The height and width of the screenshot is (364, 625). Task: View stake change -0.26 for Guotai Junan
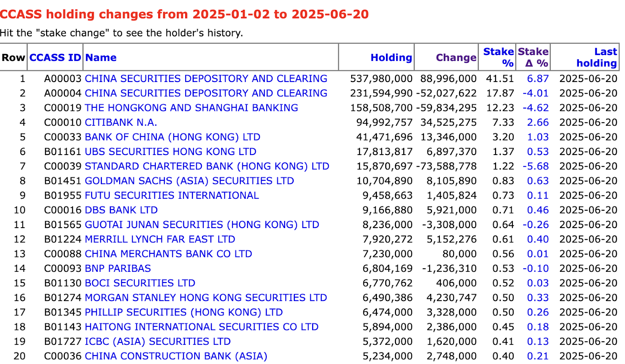pyautogui.click(x=536, y=225)
